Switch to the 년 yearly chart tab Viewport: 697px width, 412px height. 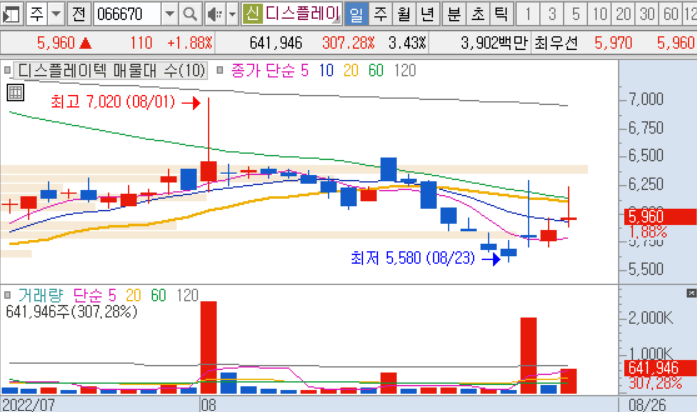(x=428, y=14)
